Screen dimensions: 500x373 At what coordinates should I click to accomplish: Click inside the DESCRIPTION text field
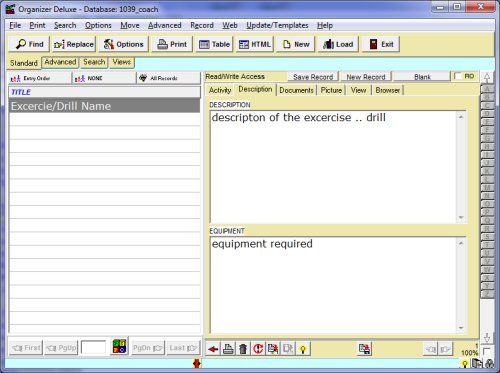click(333, 167)
